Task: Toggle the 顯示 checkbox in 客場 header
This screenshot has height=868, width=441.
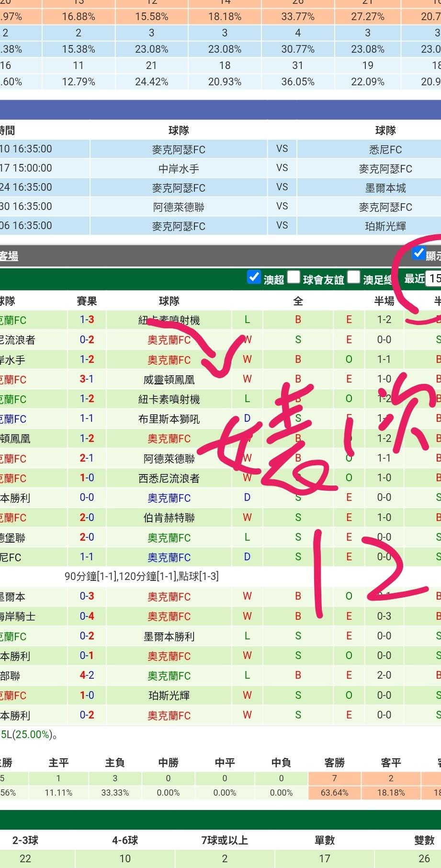Action: [x=419, y=253]
